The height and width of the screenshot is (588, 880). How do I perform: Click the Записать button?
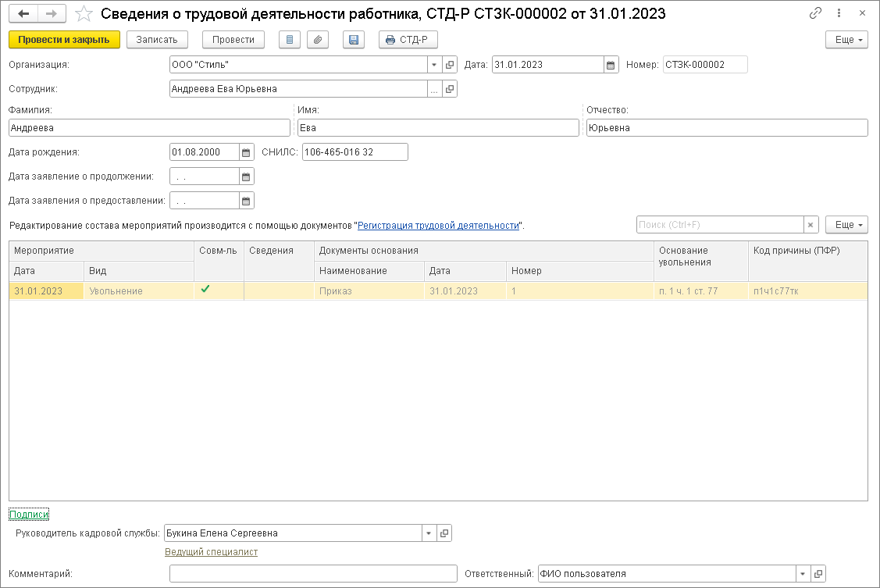click(x=157, y=40)
